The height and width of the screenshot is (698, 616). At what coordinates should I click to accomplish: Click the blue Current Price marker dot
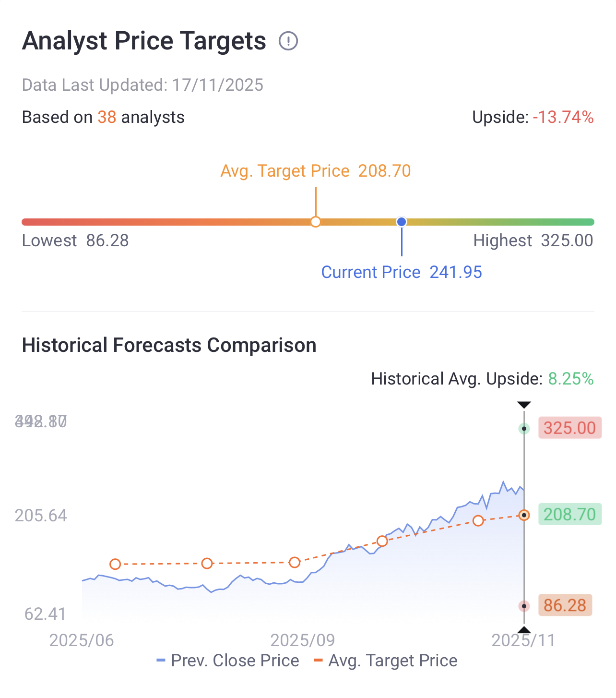402,222
